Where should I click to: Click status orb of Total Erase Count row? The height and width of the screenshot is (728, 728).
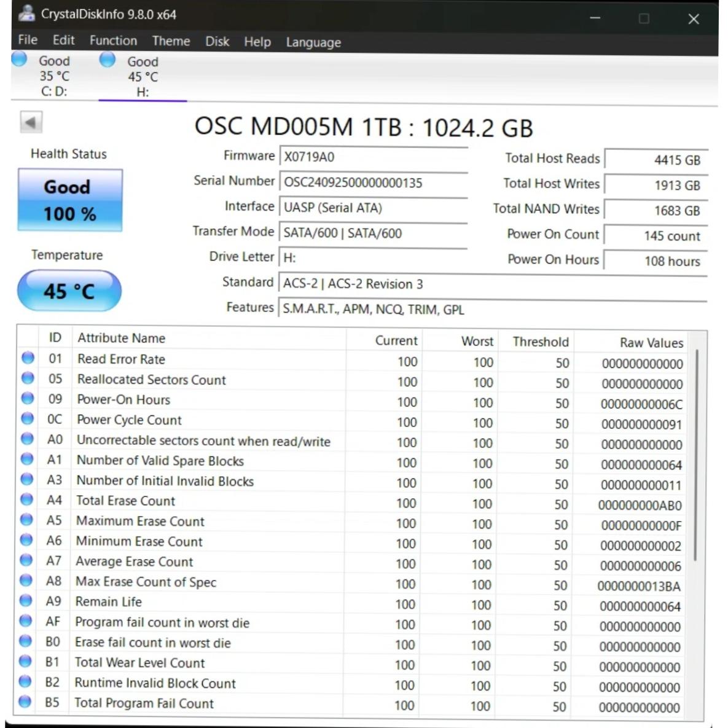click(27, 499)
